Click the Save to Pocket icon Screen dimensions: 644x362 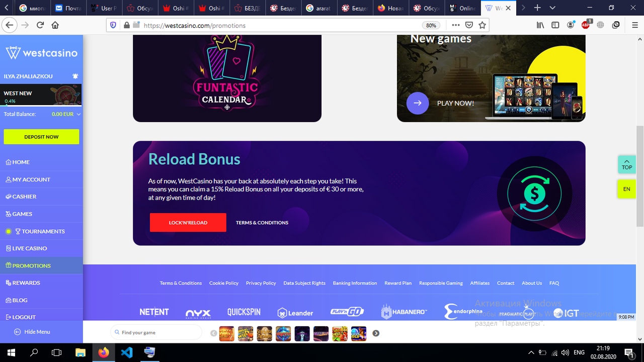point(469,25)
